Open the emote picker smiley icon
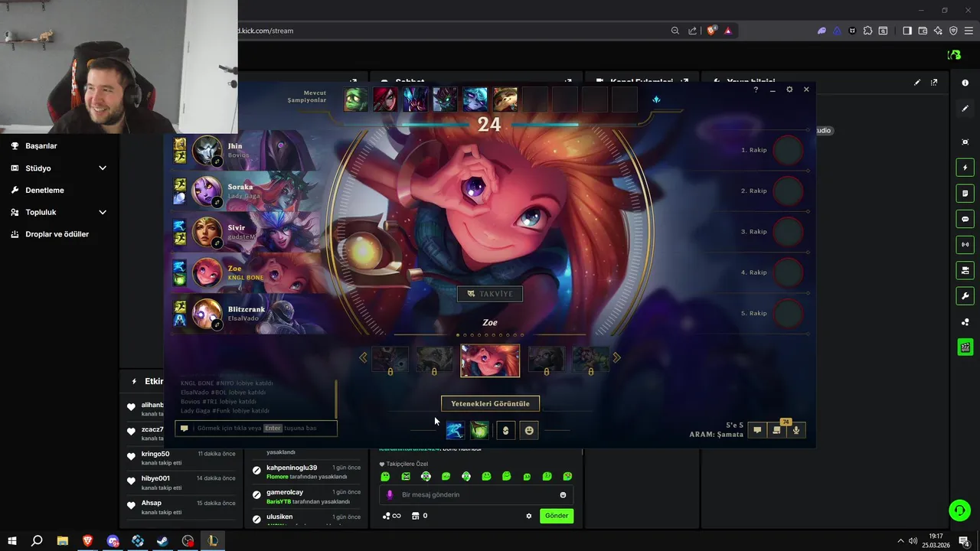This screenshot has height=551, width=980. [529, 430]
